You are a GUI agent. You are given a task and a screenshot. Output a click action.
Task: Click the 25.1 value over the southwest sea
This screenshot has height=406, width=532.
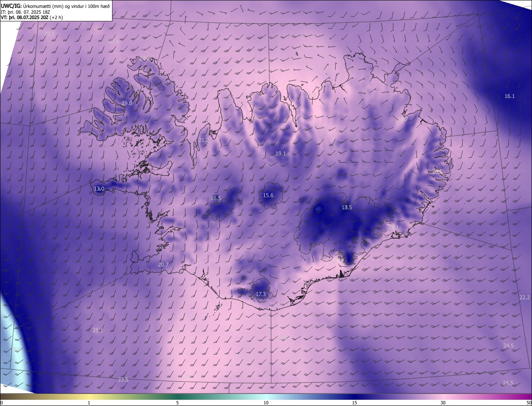[x=98, y=330]
